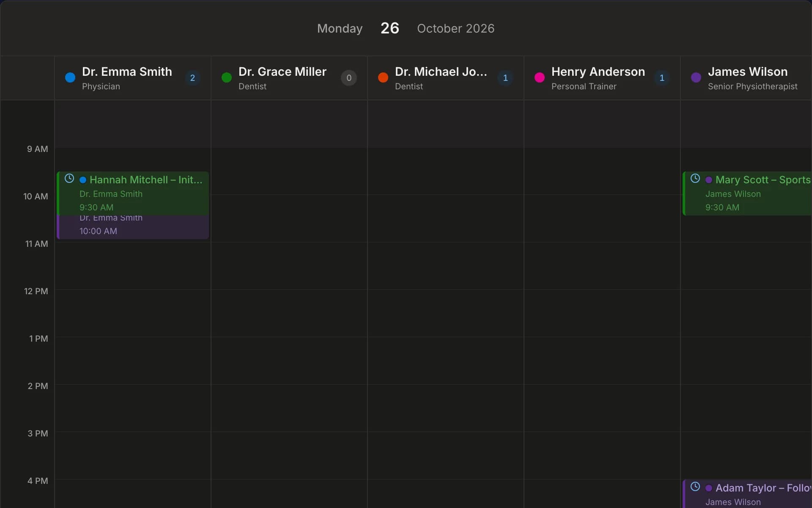Select the Dr. Emma Smith column header
812x508 pixels.
point(133,78)
